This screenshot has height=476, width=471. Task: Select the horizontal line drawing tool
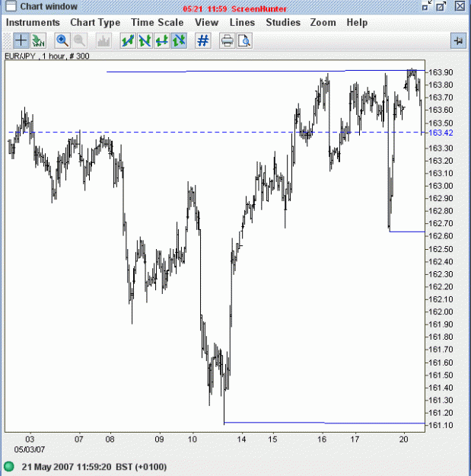click(x=162, y=40)
